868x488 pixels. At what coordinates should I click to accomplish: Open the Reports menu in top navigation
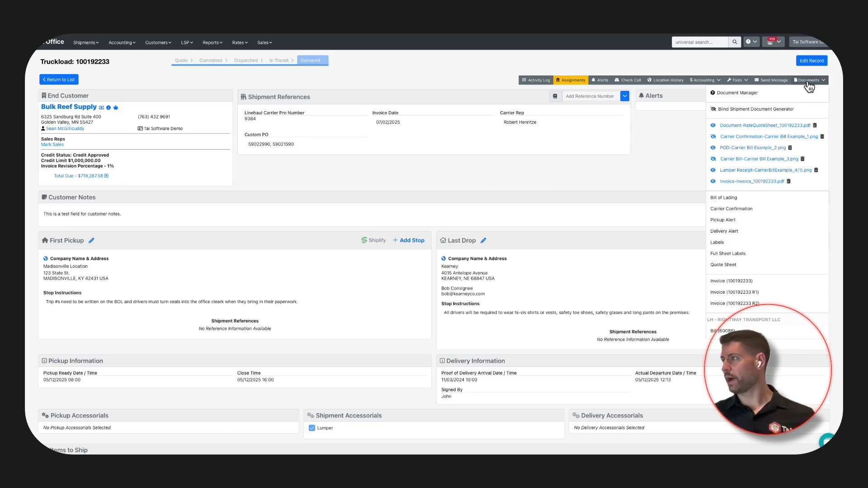point(212,42)
